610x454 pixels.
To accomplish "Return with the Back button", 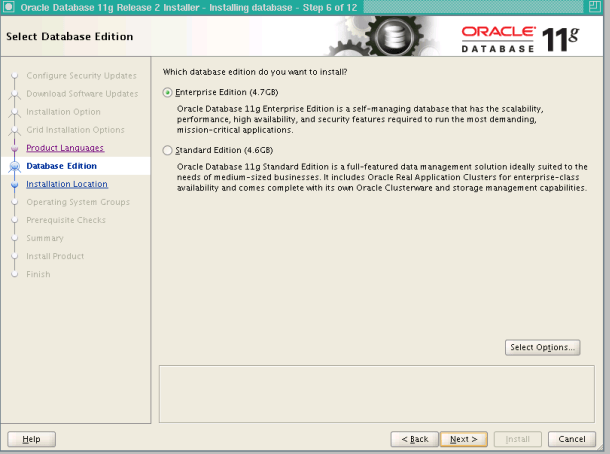I will (414, 439).
